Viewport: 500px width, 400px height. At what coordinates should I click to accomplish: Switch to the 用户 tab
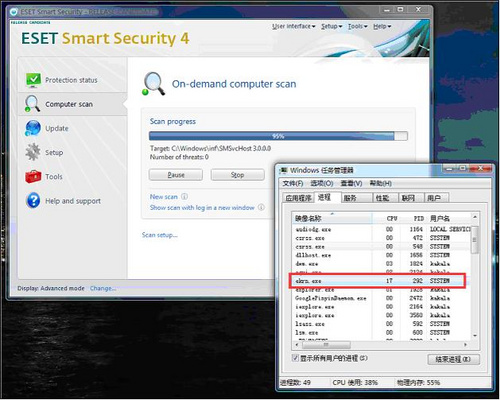[x=436, y=198]
